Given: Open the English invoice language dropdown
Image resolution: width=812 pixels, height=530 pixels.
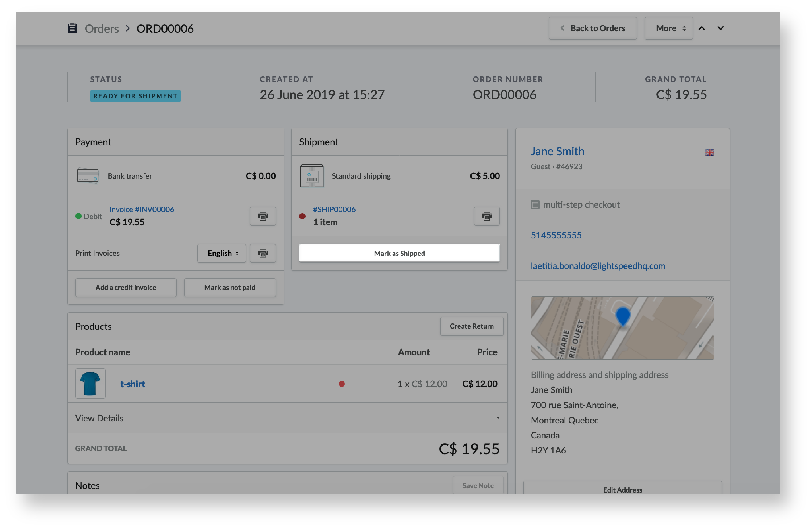Looking at the screenshot, I should pos(221,253).
